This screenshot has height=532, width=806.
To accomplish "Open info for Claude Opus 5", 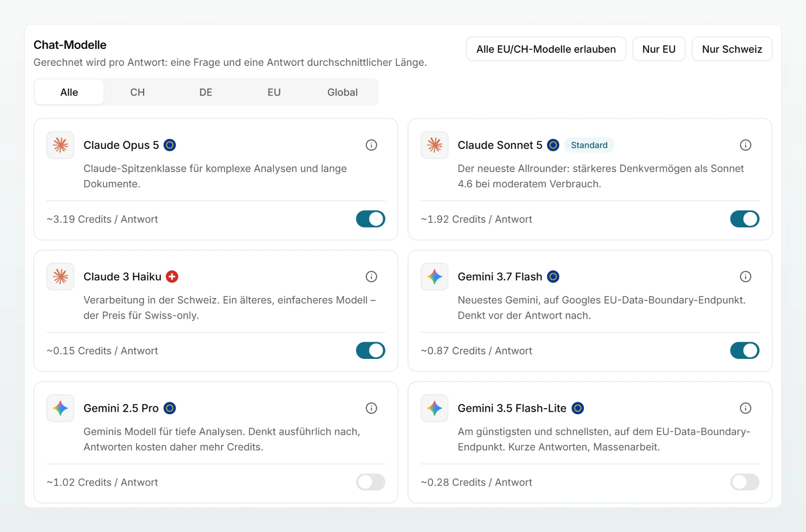I will click(371, 145).
